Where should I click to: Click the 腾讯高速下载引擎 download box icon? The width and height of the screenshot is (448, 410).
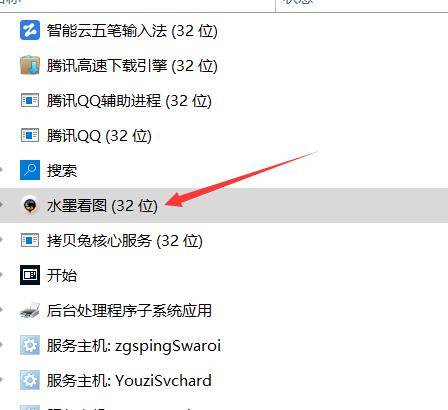click(x=30, y=65)
